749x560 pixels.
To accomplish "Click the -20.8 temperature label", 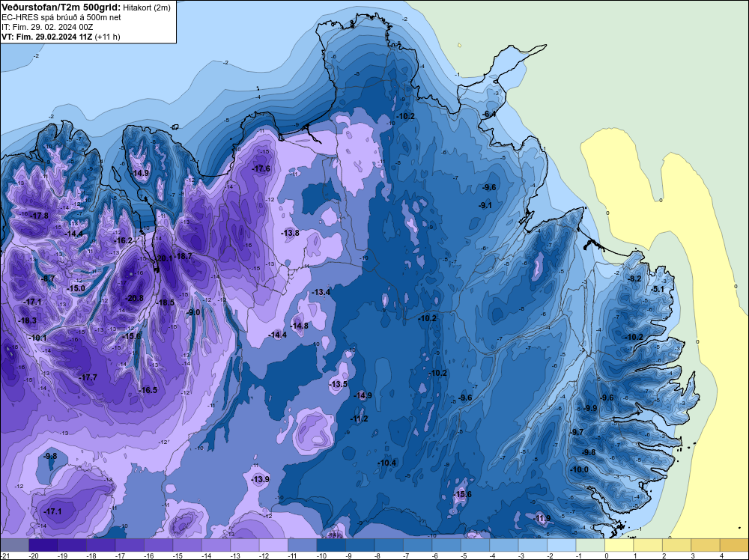I will click(x=134, y=299).
